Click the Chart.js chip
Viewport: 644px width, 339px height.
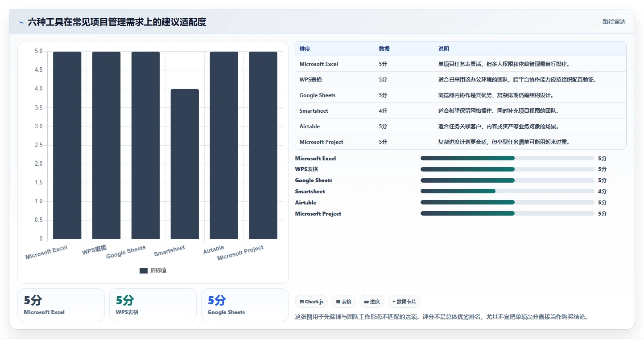[311, 302]
